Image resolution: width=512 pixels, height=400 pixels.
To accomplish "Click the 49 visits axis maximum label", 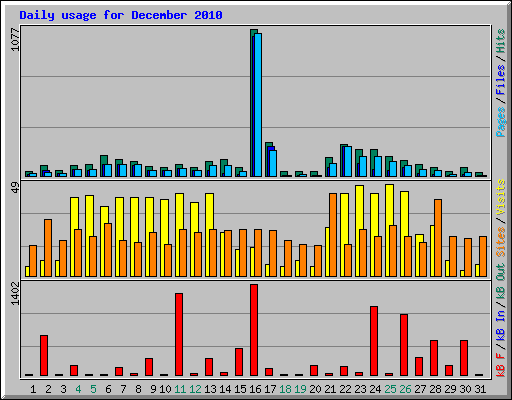I will pyautogui.click(x=15, y=187).
